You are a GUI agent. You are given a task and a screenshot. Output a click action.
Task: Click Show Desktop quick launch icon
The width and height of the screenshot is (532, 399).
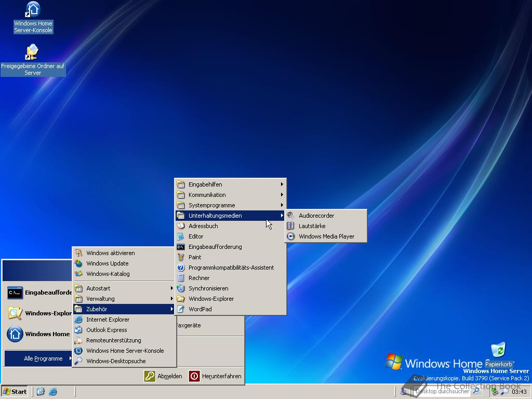tap(41, 392)
